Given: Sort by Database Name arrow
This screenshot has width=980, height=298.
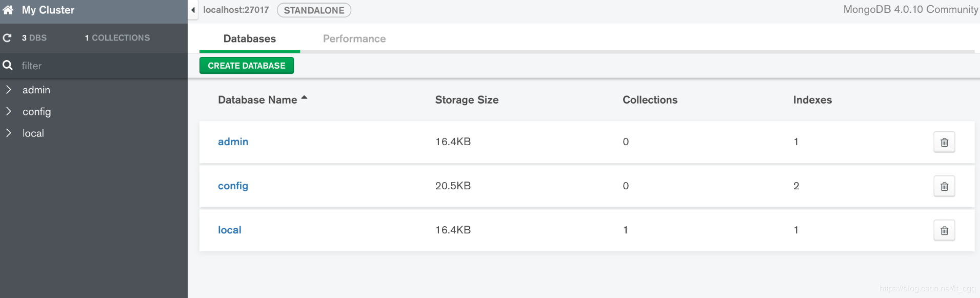Looking at the screenshot, I should [x=304, y=97].
